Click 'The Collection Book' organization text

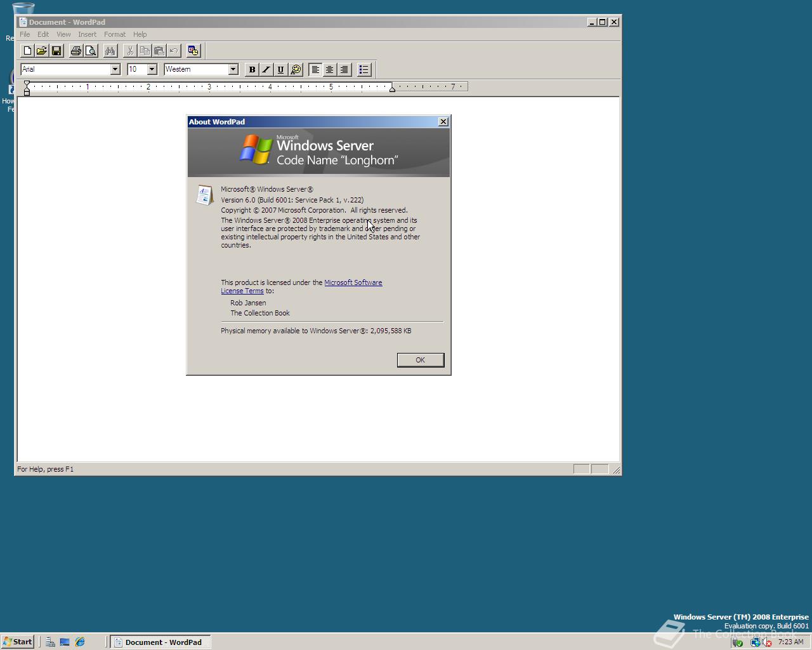pyautogui.click(x=260, y=313)
